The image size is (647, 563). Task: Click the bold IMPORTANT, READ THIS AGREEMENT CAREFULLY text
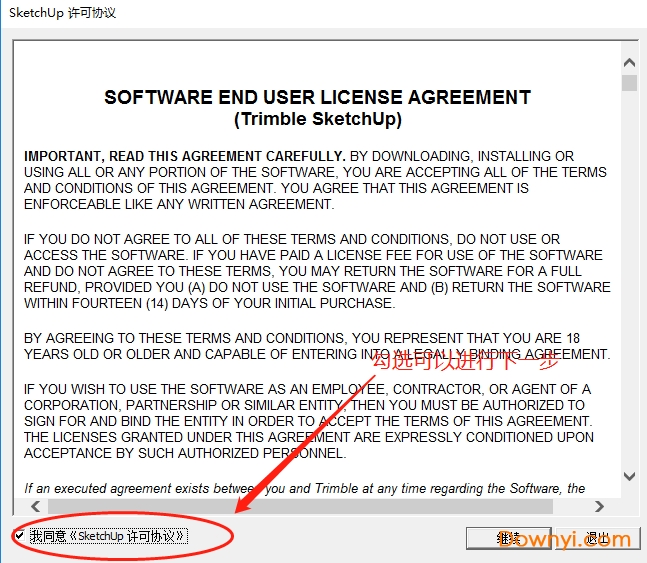click(x=185, y=156)
